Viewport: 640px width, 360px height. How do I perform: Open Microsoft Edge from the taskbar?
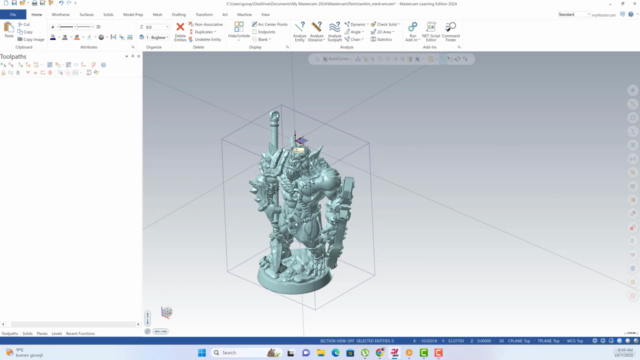pyautogui.click(x=336, y=353)
